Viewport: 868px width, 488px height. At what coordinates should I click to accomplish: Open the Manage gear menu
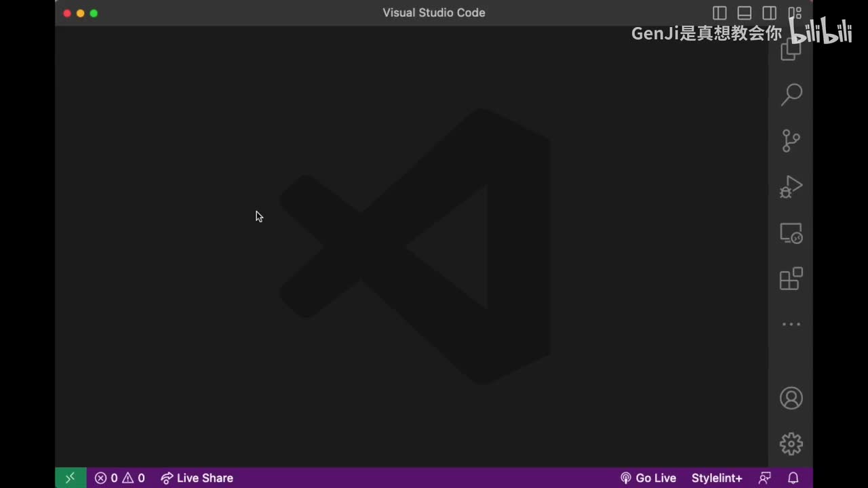pos(791,444)
